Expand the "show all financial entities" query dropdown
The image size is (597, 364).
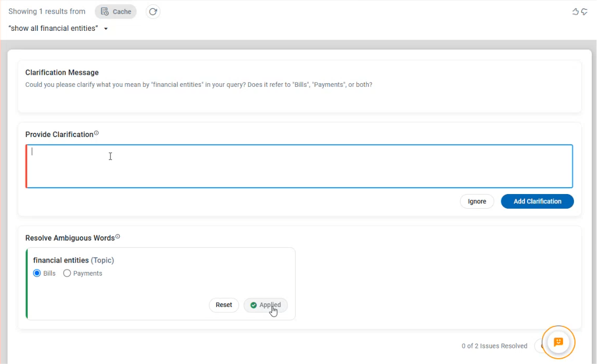106,29
